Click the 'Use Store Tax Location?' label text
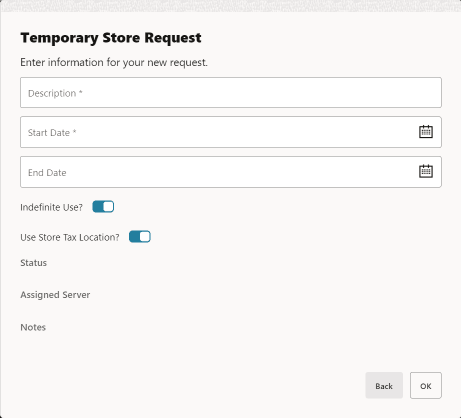Viewport: 461px width, 418px height. 70,237
